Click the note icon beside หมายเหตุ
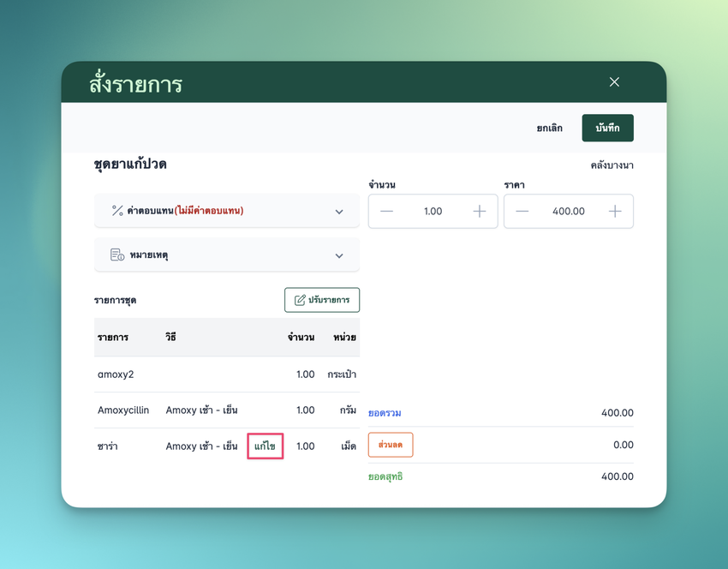 (117, 255)
